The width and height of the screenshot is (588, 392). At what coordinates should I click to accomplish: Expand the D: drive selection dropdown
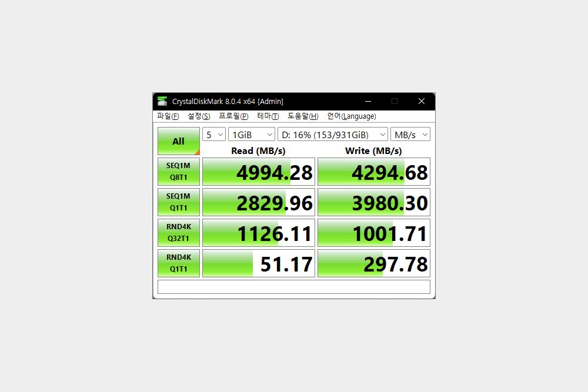[333, 135]
